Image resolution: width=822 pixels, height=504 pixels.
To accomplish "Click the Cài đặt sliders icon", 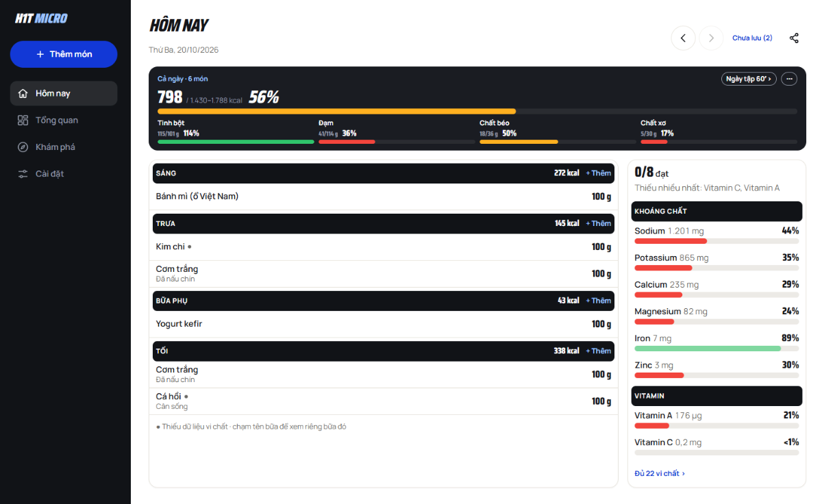I will (x=23, y=173).
